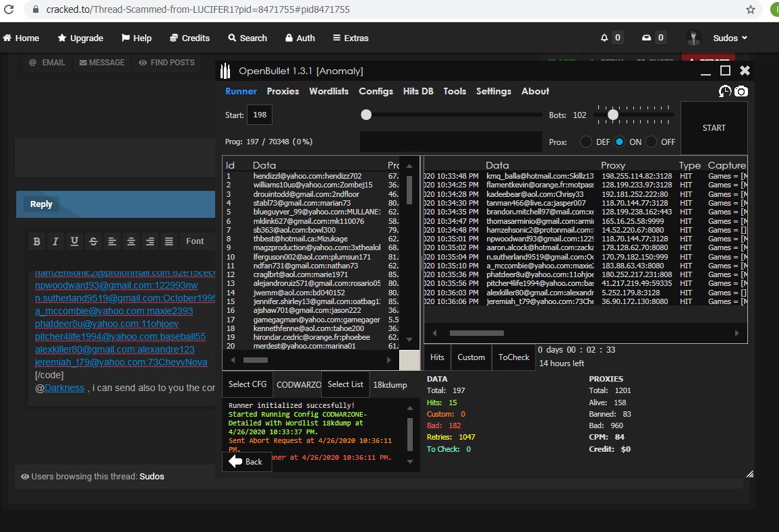This screenshot has width=779, height=532.
Task: Click the START button in OpenBullet
Action: pyautogui.click(x=714, y=128)
